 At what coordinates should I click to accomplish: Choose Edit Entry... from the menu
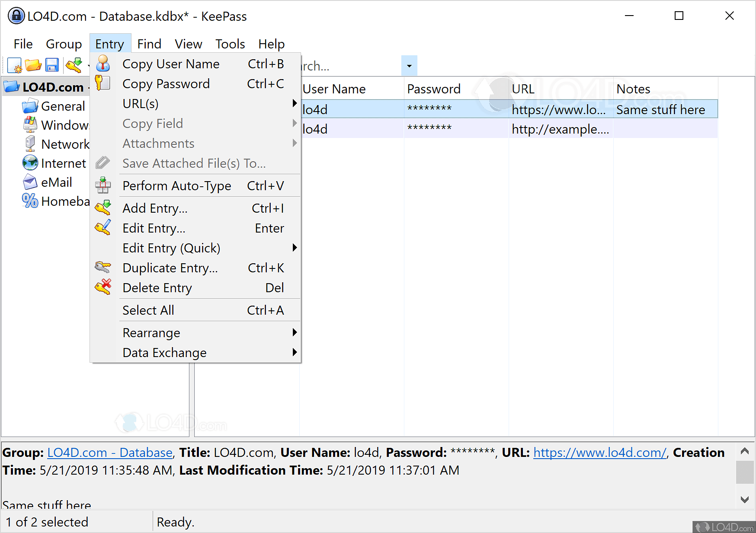click(x=195, y=228)
